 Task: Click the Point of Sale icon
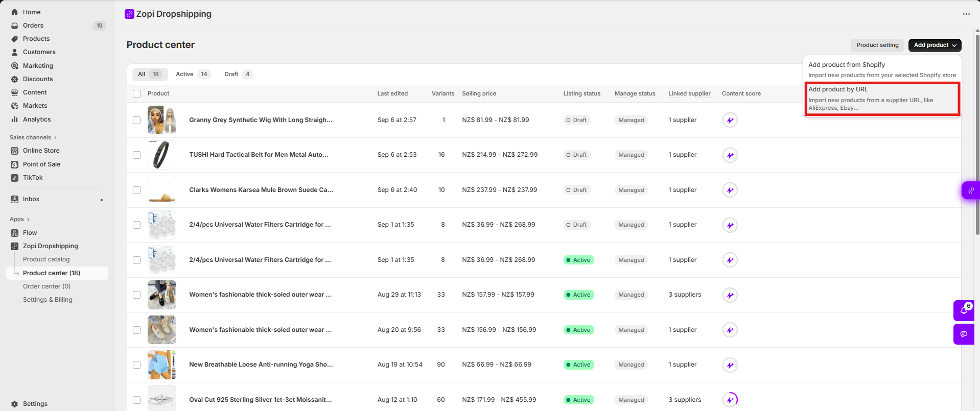coord(14,164)
